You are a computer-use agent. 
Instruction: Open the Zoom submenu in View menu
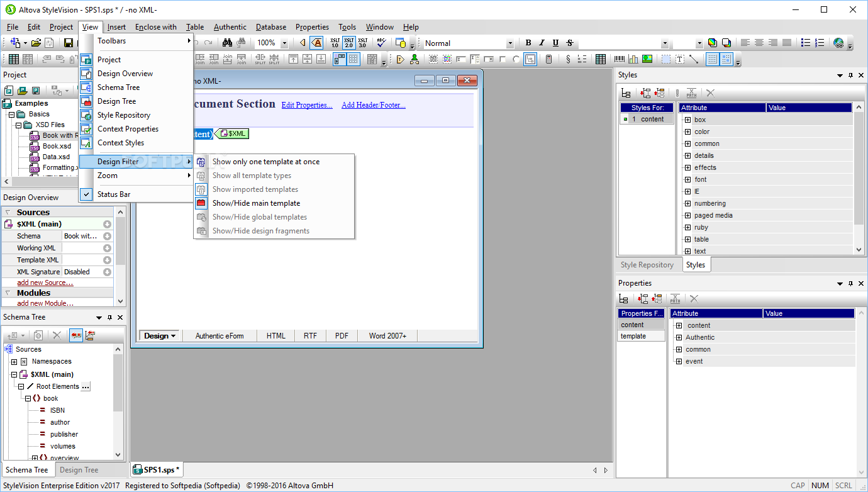click(x=135, y=176)
